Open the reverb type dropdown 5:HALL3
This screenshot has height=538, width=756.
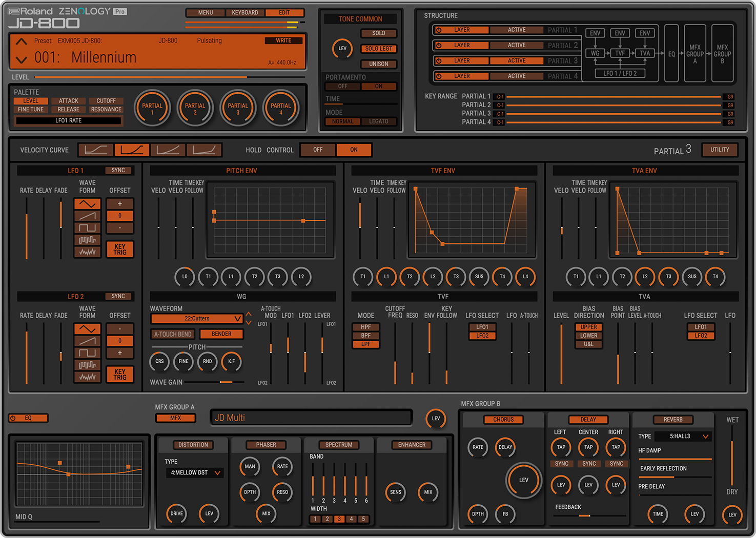(x=682, y=436)
